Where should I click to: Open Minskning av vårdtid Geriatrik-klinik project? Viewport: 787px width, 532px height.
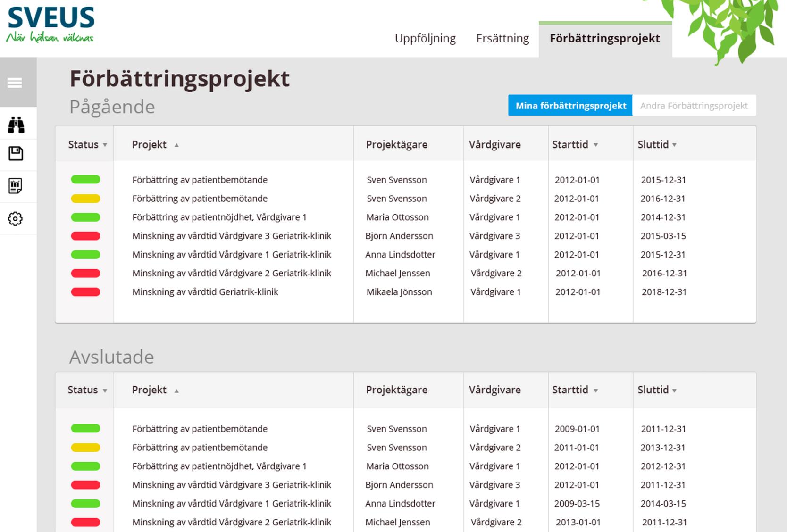(x=205, y=292)
